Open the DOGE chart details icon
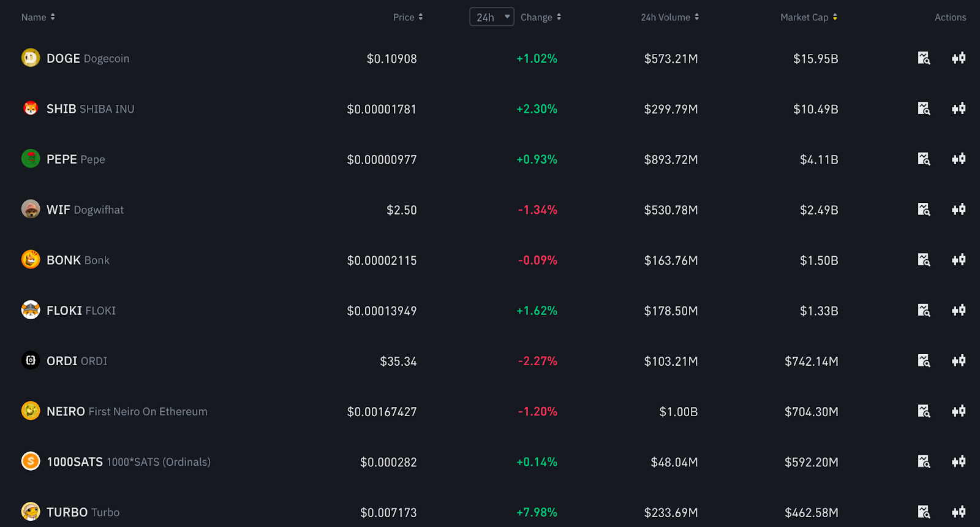Image resolution: width=980 pixels, height=527 pixels. click(x=924, y=58)
